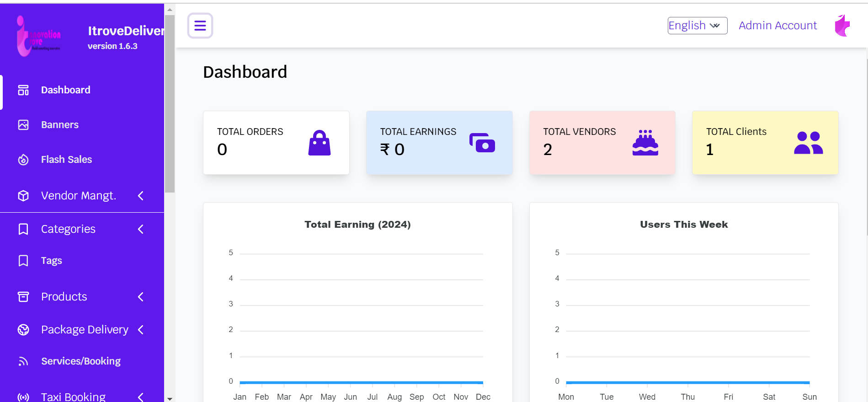Image resolution: width=868 pixels, height=402 pixels.
Task: Click the hamburger menu toggle button
Action: [200, 26]
